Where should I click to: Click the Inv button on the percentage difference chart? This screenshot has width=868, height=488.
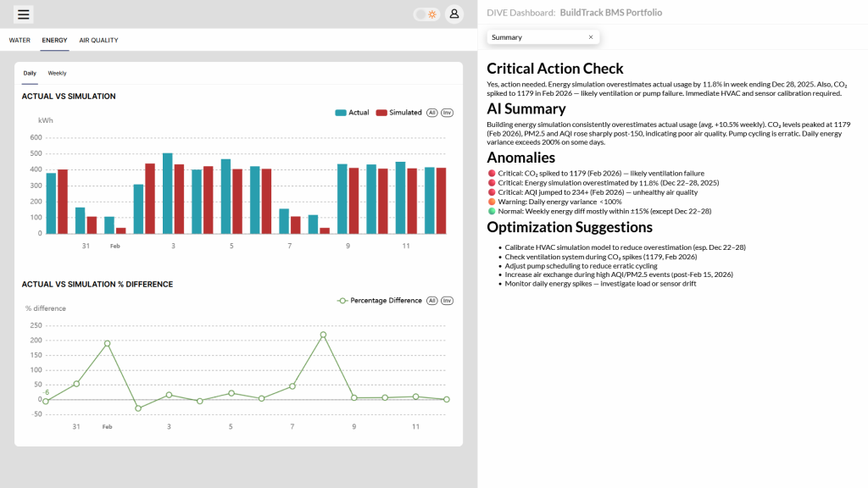pos(447,300)
